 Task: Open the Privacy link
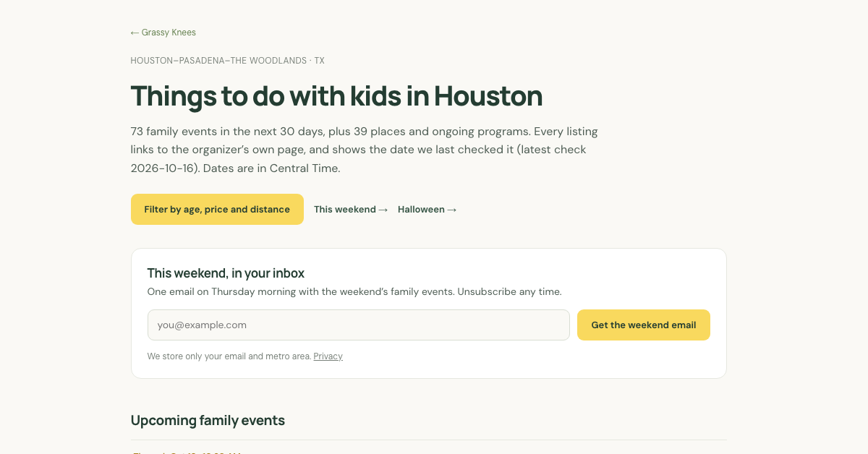click(328, 356)
